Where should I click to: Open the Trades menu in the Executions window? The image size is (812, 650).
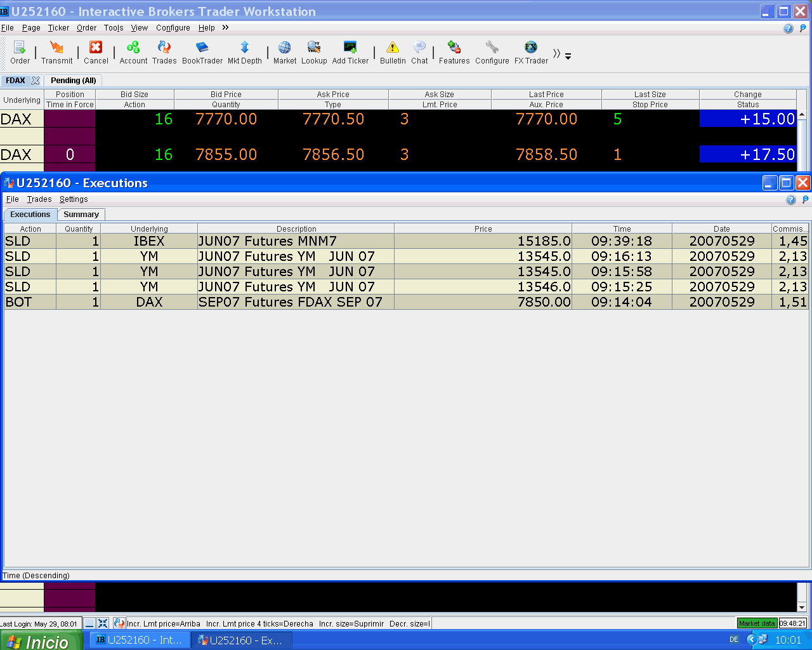[x=39, y=199]
